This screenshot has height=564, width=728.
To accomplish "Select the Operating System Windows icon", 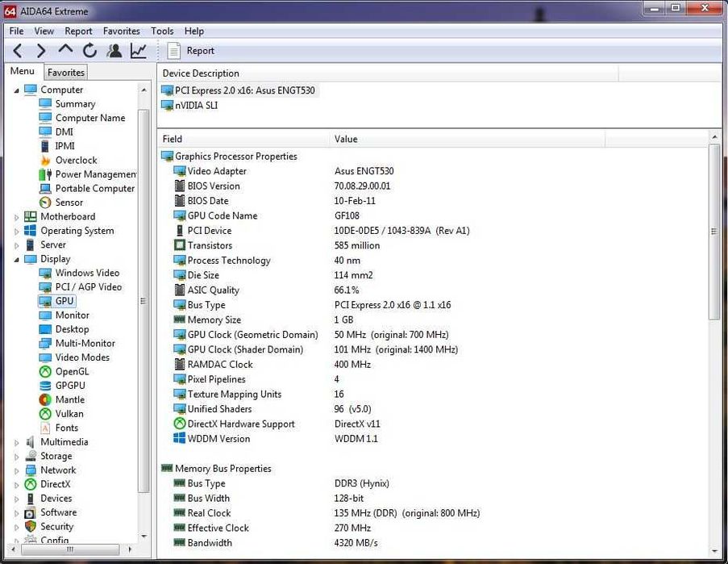I will 31,231.
